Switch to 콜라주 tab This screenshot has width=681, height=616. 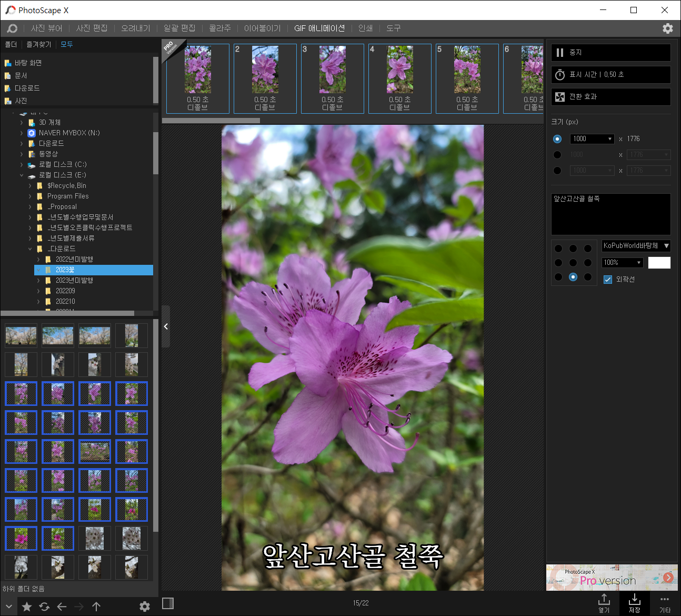tap(220, 28)
